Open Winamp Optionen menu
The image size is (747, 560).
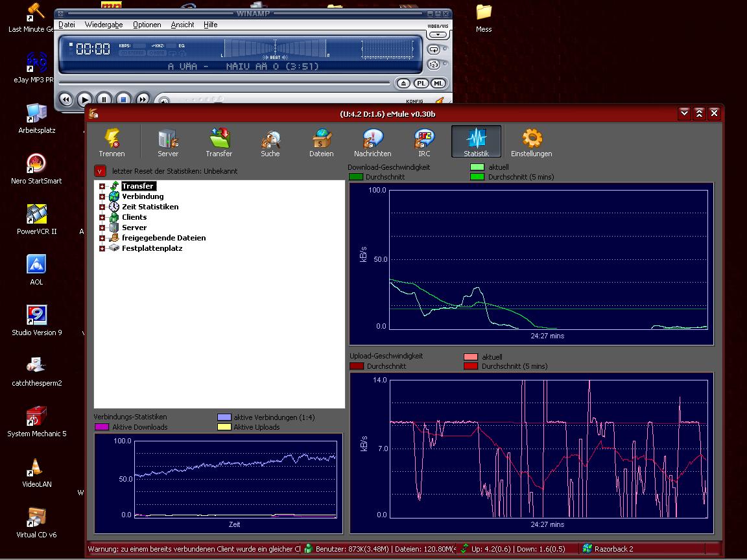[x=147, y=25]
